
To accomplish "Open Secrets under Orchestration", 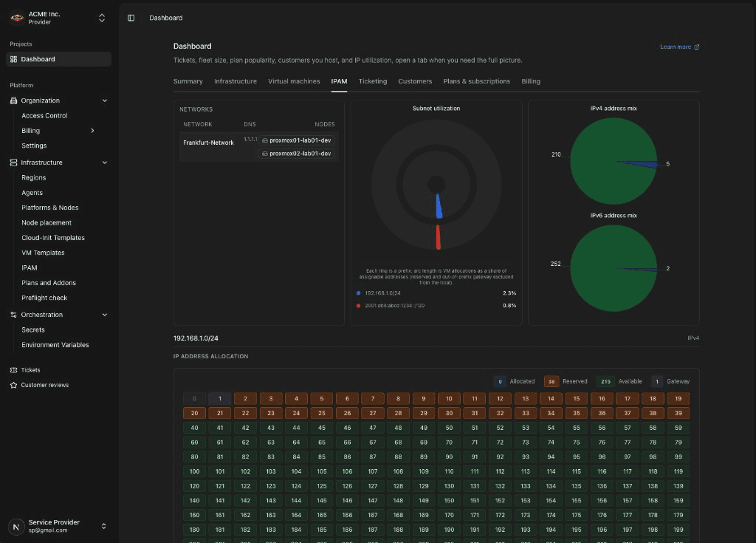I will (x=32, y=329).
